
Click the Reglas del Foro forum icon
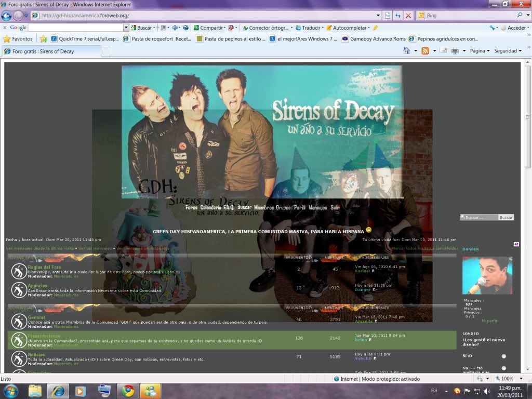19,271
